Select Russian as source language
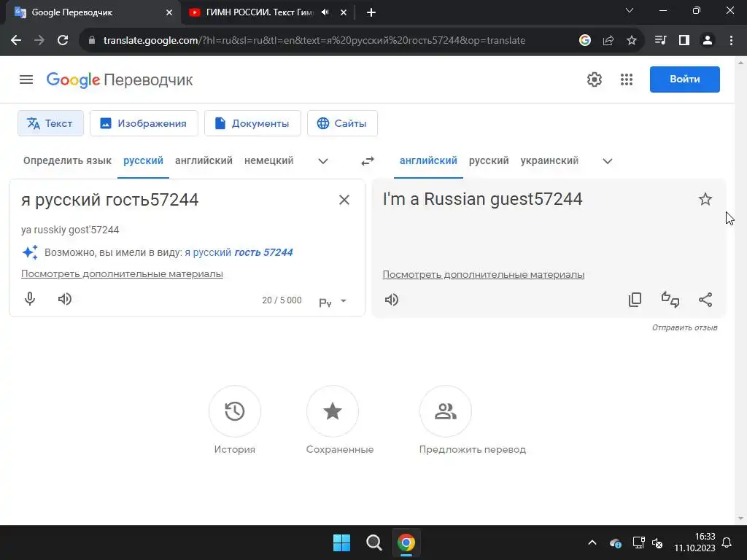Image resolution: width=747 pixels, height=560 pixels. (144, 161)
